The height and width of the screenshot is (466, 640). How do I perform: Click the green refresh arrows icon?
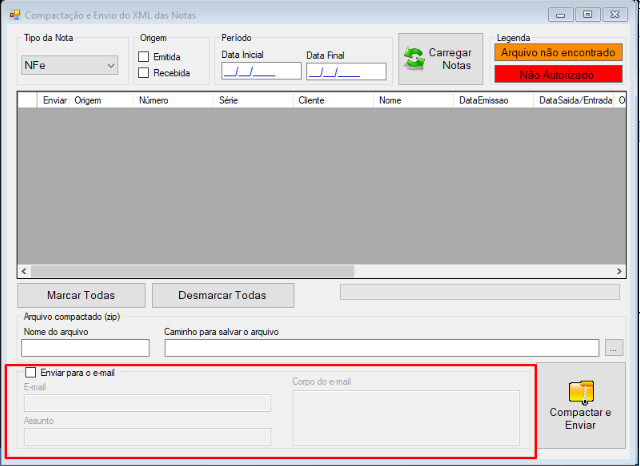(x=414, y=59)
